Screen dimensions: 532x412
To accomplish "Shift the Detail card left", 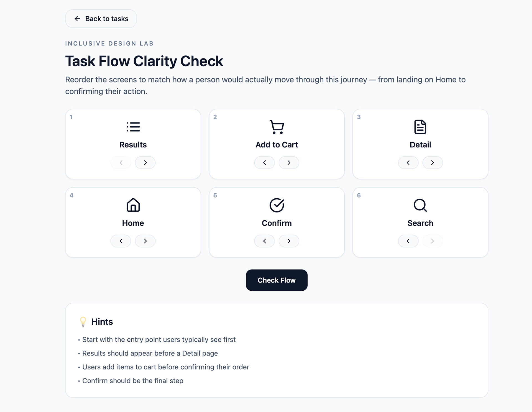I will [x=408, y=163].
